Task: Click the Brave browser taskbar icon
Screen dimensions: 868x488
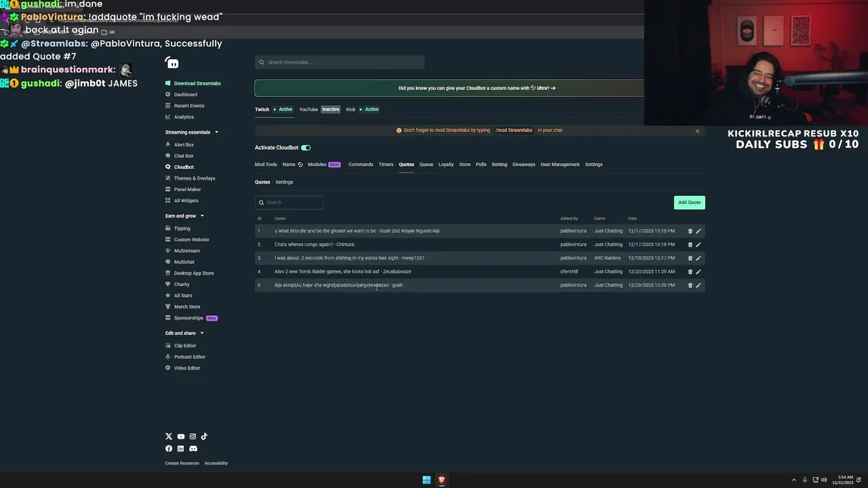Action: 441,480
